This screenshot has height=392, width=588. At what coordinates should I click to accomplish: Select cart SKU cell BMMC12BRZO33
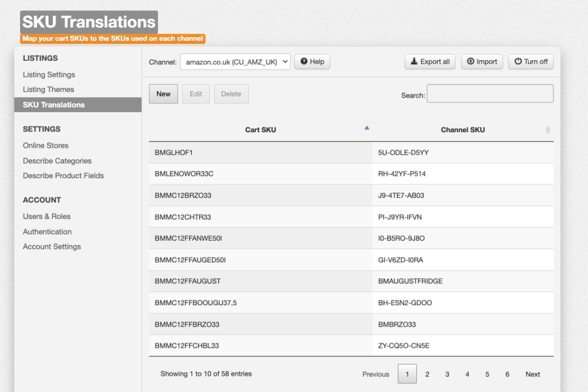point(261,195)
